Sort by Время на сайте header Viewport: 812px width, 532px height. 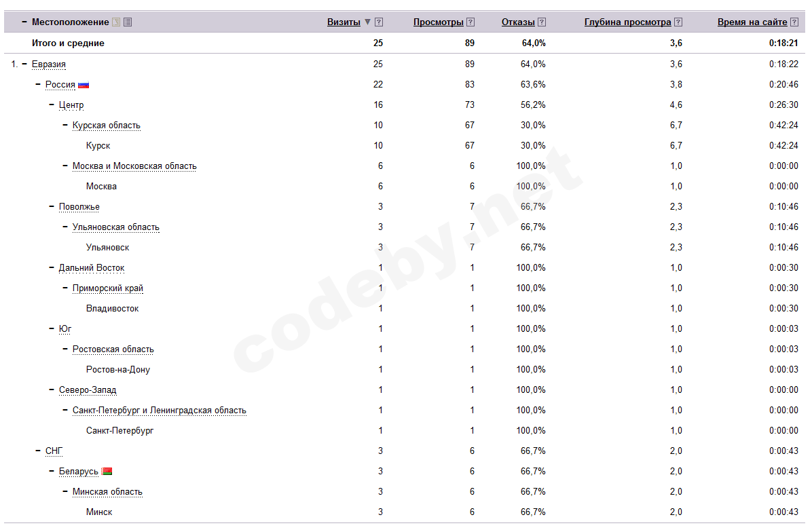click(752, 22)
